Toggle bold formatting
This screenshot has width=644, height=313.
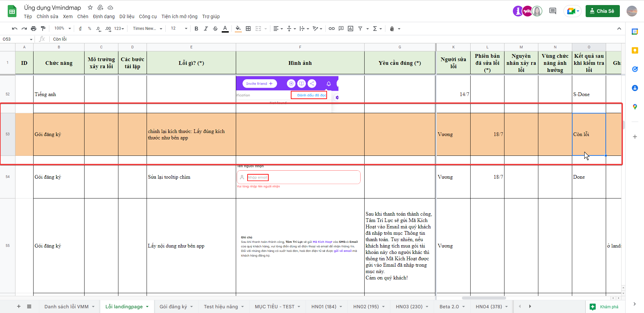pos(197,29)
